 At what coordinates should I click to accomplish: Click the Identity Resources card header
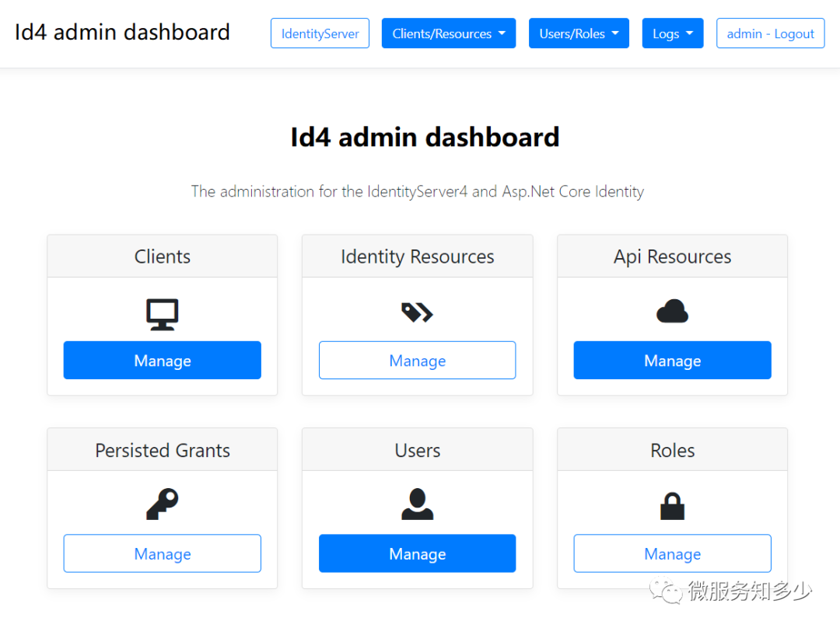418,256
